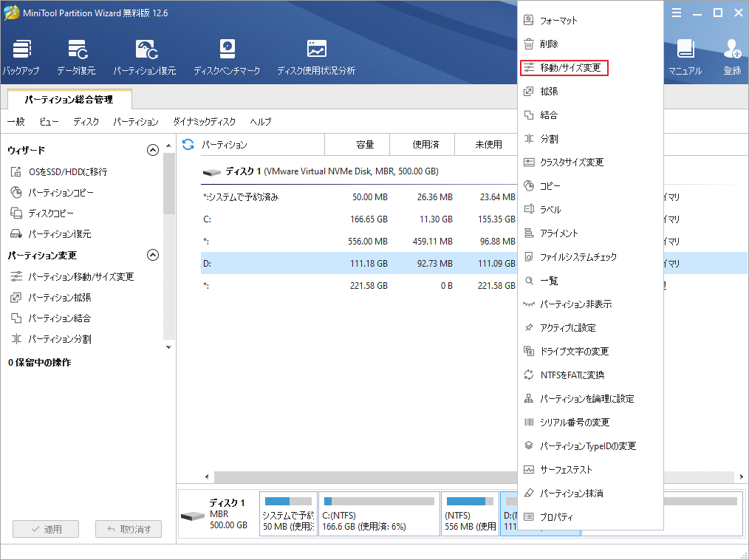This screenshot has height=560, width=749.
Task: Click the 適用 apply button
Action: (45, 528)
